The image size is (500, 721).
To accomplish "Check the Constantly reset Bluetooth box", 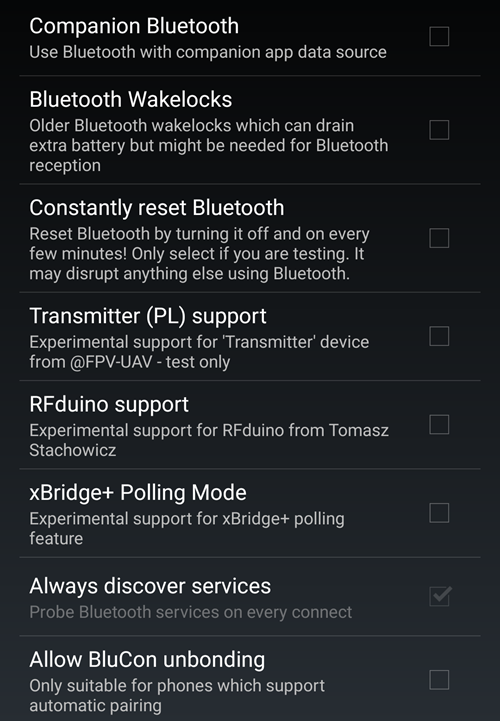I will click(x=439, y=238).
